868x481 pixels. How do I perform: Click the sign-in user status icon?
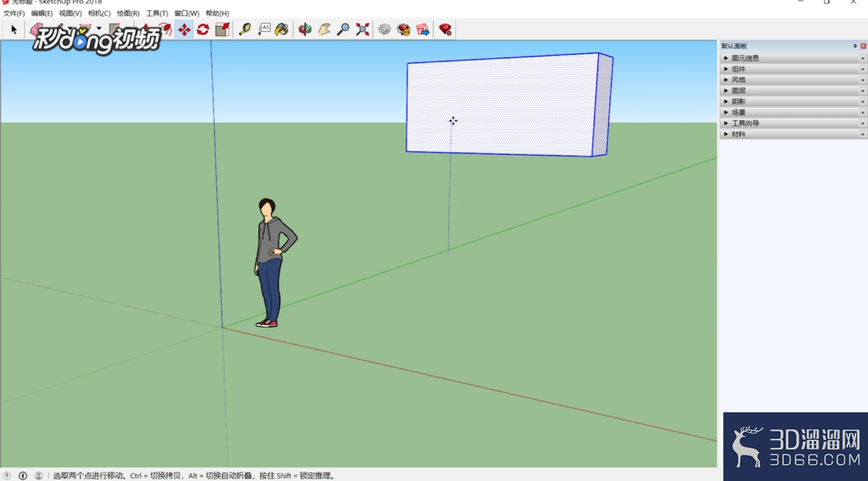point(38,476)
